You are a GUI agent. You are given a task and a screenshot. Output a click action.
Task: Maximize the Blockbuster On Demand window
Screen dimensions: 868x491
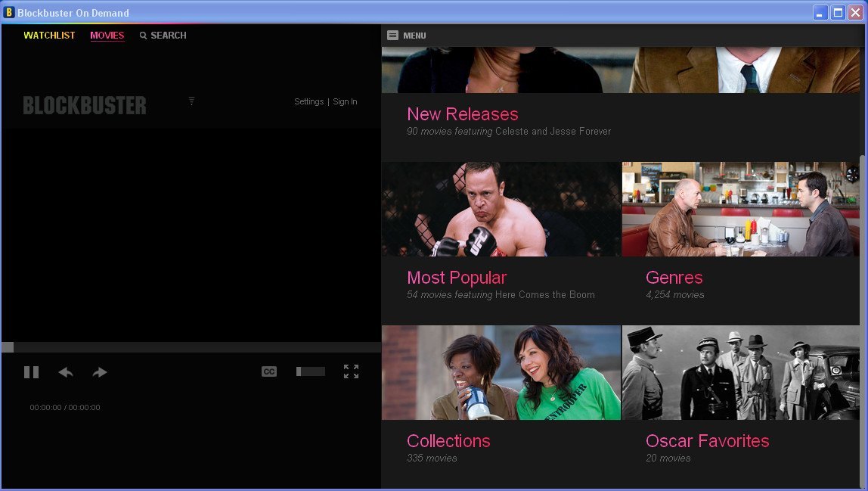[838, 12]
